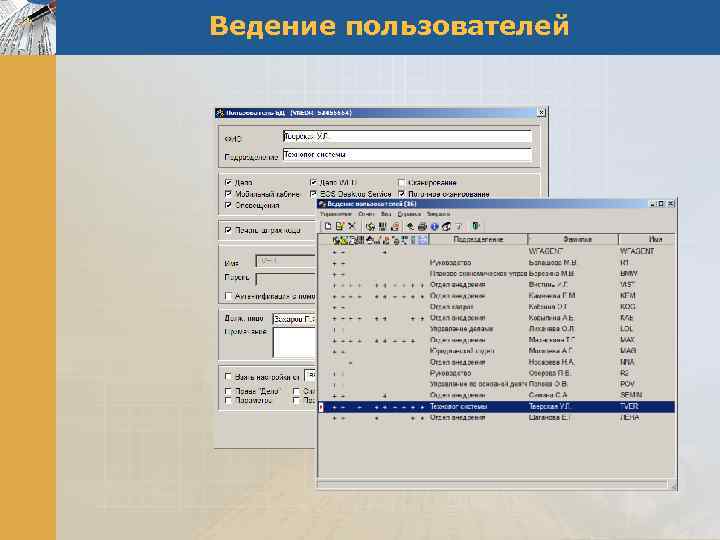
Task: Click the Долж. лицо field
Action: click(294, 319)
